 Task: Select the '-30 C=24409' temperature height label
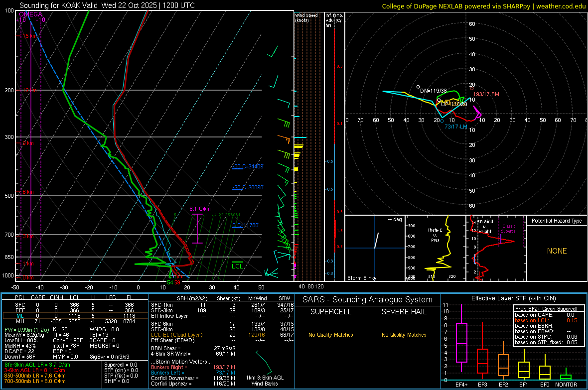point(248,166)
